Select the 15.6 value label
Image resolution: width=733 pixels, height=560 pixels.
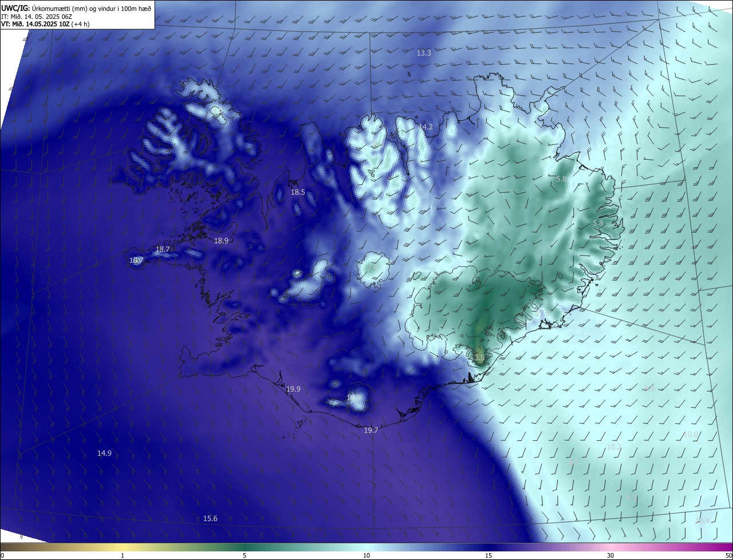click(x=210, y=519)
